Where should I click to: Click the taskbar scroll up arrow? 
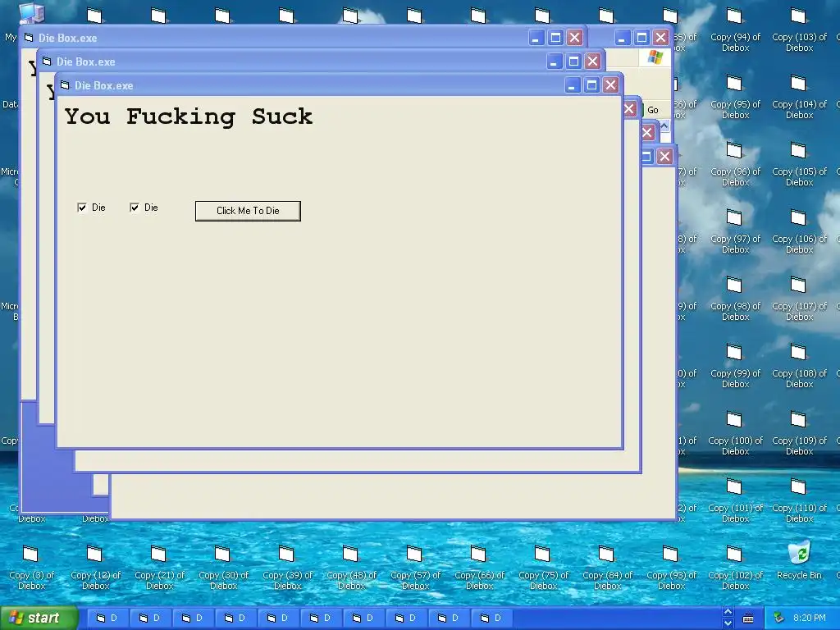tap(728, 612)
